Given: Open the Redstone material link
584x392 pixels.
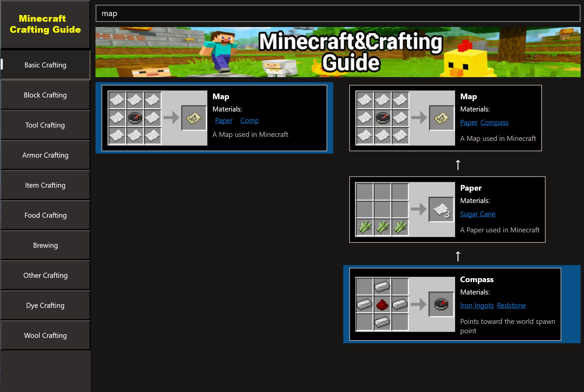Looking at the screenshot, I should point(511,306).
